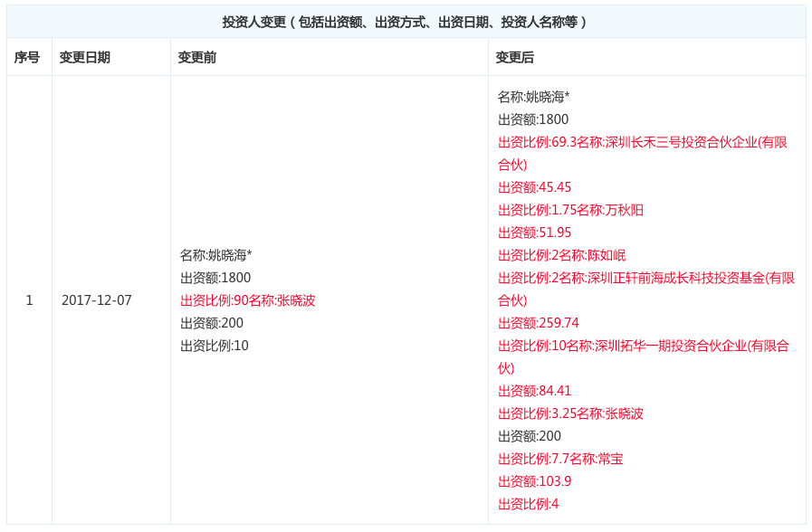Click 名称:姚晓海* in 变更后 column
The image size is (812, 532).
pyautogui.click(x=534, y=97)
